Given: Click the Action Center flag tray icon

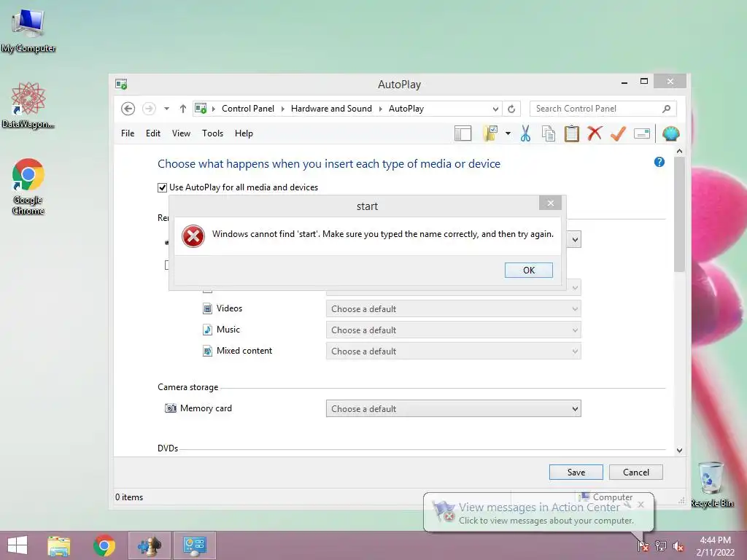Looking at the screenshot, I should (643, 545).
